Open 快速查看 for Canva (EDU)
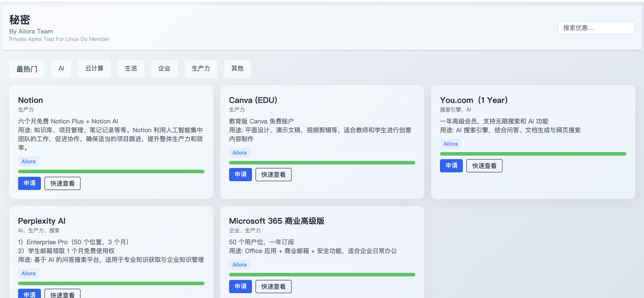The width and height of the screenshot is (644, 298). (x=274, y=175)
